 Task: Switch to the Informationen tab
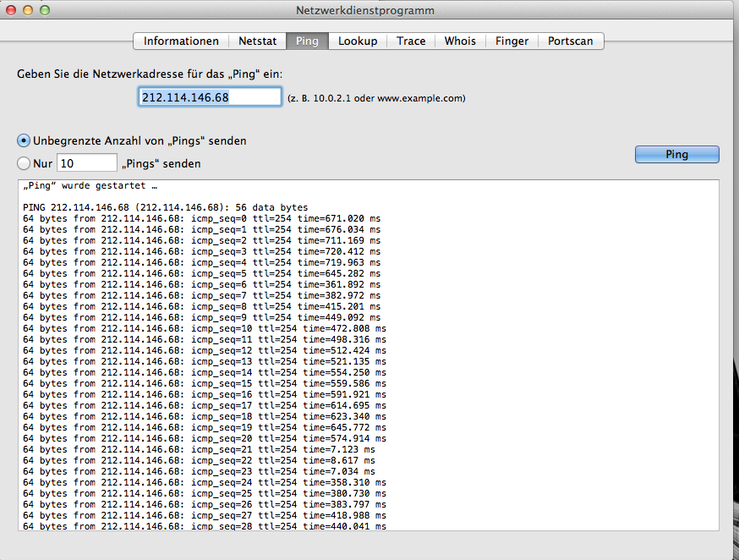pyautogui.click(x=181, y=41)
